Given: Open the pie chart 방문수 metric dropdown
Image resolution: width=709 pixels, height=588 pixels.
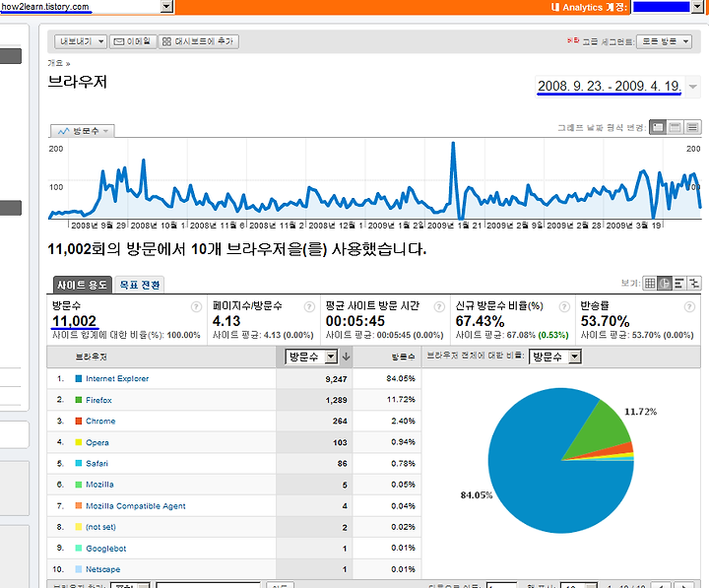Looking at the screenshot, I should 554,357.
